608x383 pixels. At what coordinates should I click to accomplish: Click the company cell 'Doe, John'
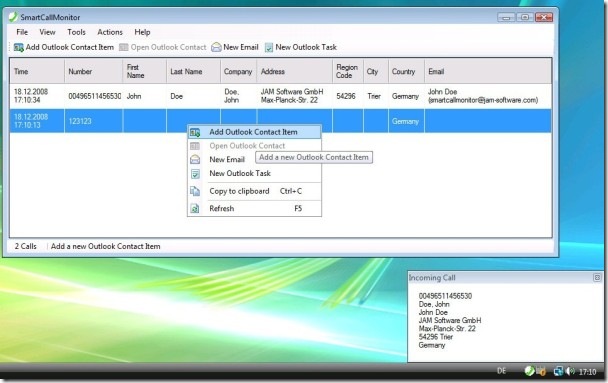click(231, 96)
